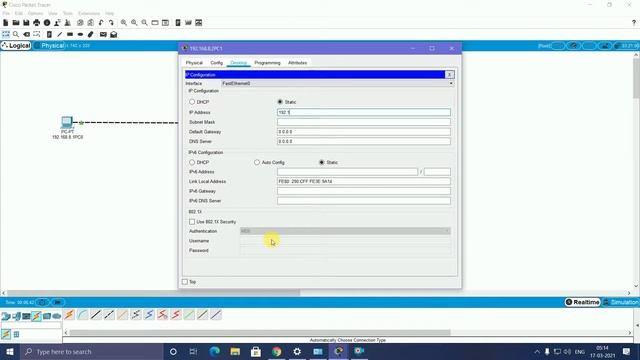Click the cable list horizontal scrollbar
Image resolution: width=640 pixels, height=360 pixels.
tap(260, 333)
